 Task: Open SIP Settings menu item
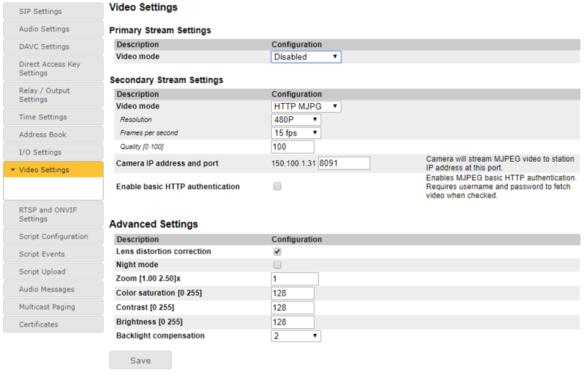point(53,11)
